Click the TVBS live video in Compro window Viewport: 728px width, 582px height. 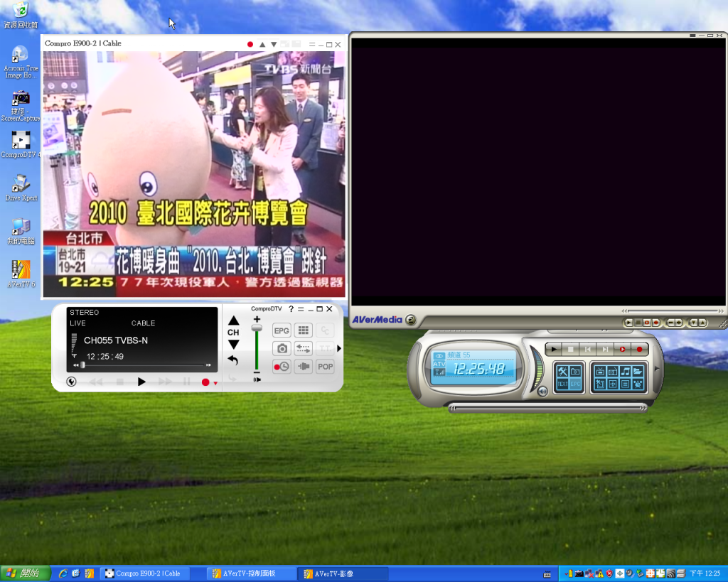point(194,174)
